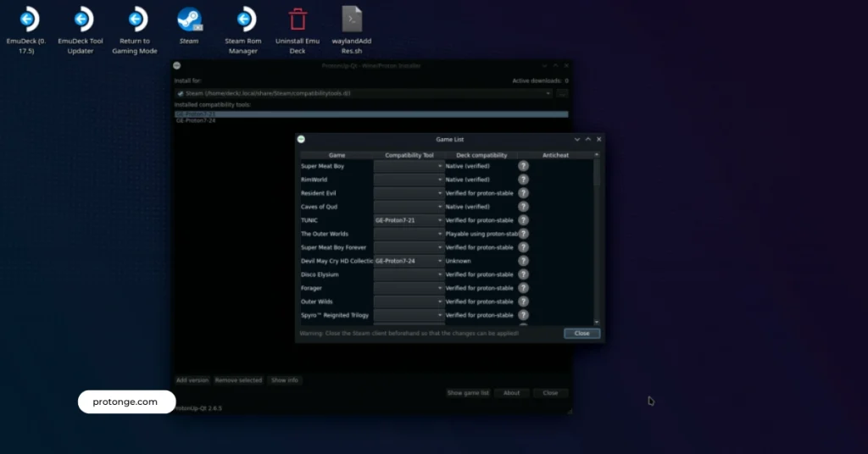This screenshot has height=454, width=868.
Task: Open the EmuDeck Tool Updater icon
Action: point(81,19)
